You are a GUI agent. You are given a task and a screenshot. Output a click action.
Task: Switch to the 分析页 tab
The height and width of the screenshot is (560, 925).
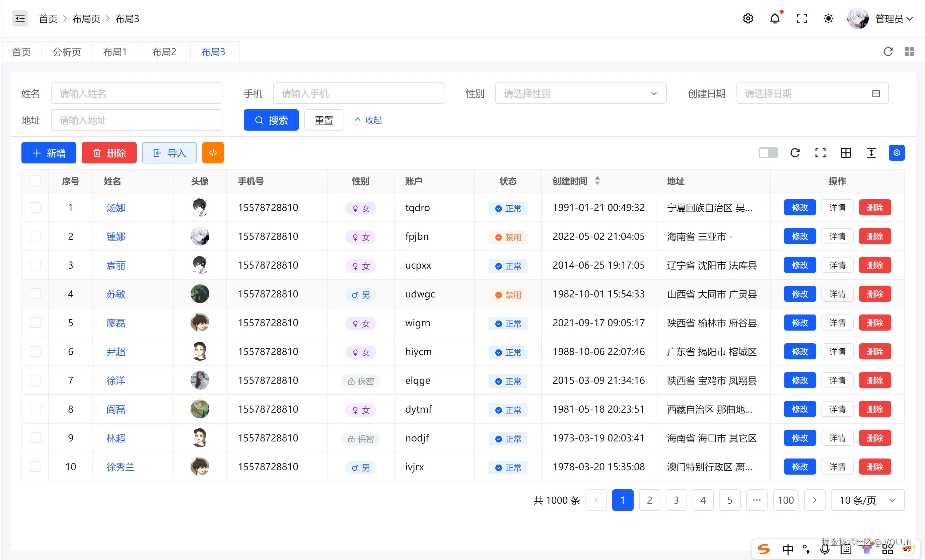(x=67, y=52)
